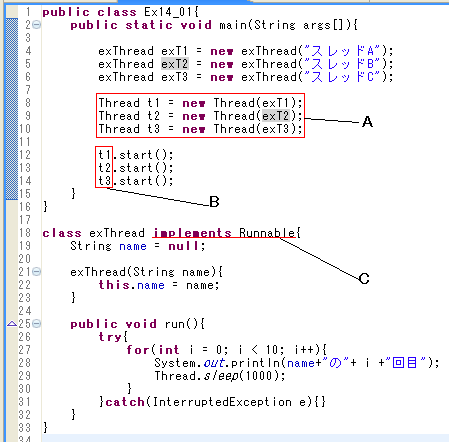Click line number 18 in the gutter
The image size is (449, 442).
pos(25,233)
